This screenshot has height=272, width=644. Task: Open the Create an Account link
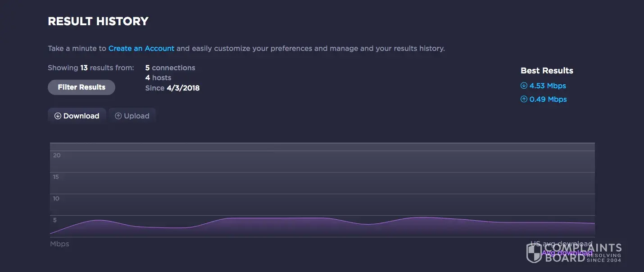coord(141,48)
